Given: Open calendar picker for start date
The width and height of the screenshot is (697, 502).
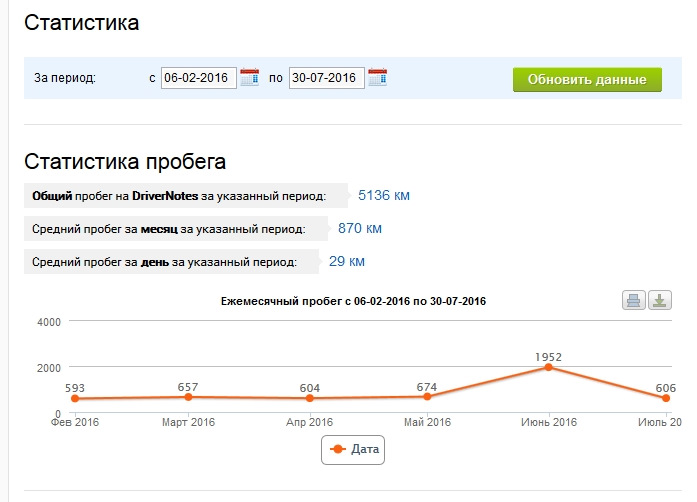Looking at the screenshot, I should point(249,77).
